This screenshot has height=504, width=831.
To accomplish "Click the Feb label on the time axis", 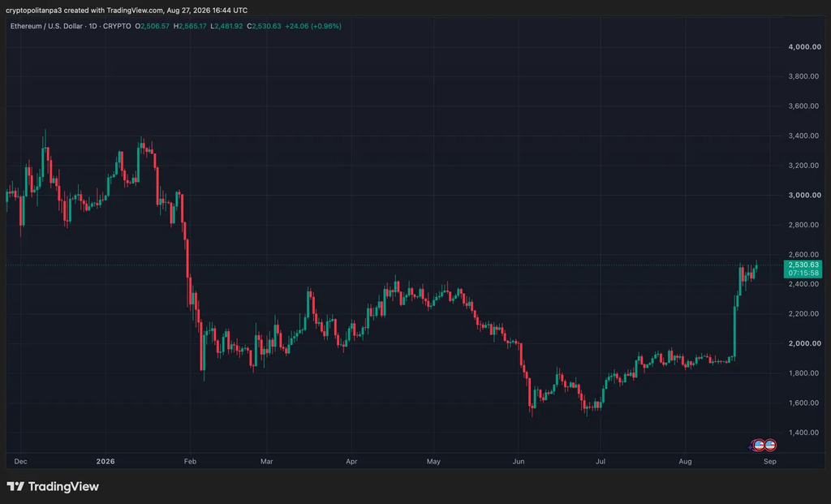I will tap(190, 462).
